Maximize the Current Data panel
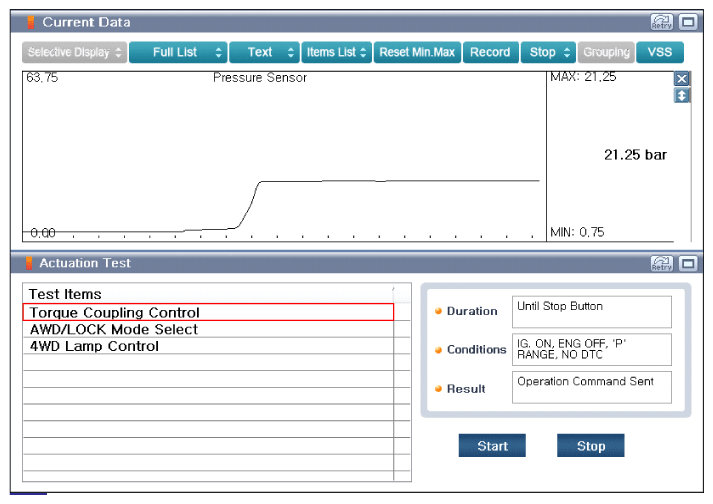713x504 pixels. point(688,22)
